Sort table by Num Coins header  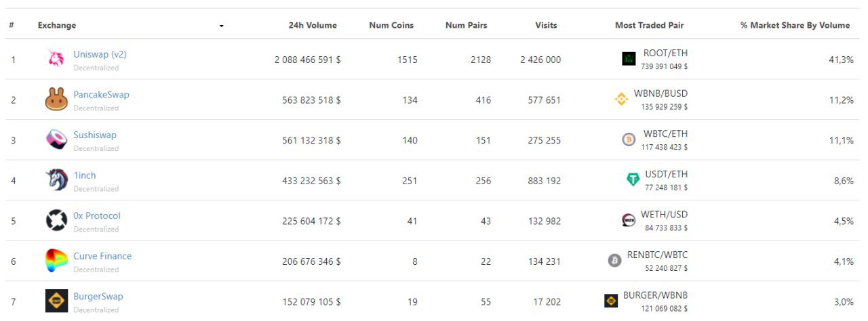click(391, 25)
